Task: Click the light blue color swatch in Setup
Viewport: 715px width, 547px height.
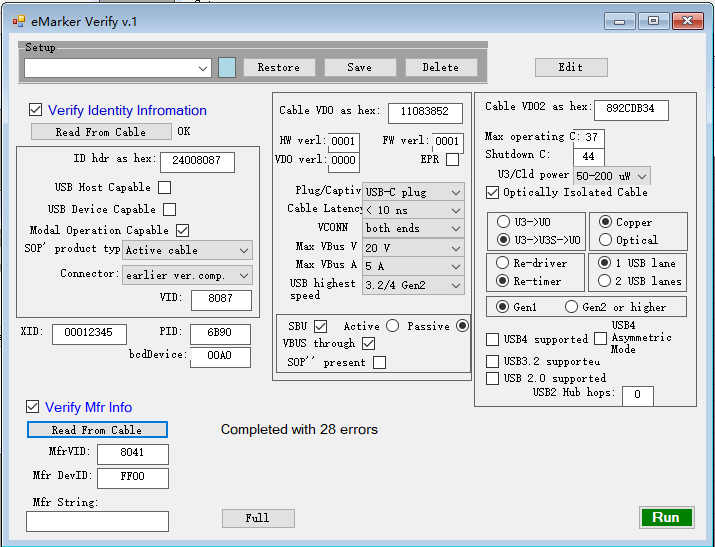Action: (227, 67)
